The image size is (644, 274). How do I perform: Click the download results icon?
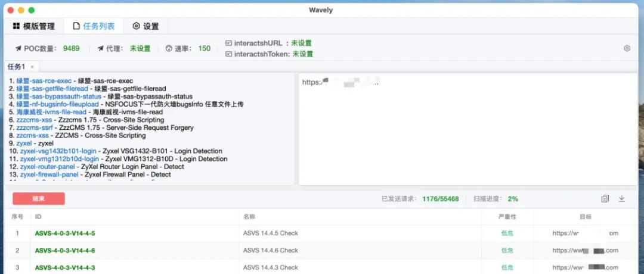[622, 199]
